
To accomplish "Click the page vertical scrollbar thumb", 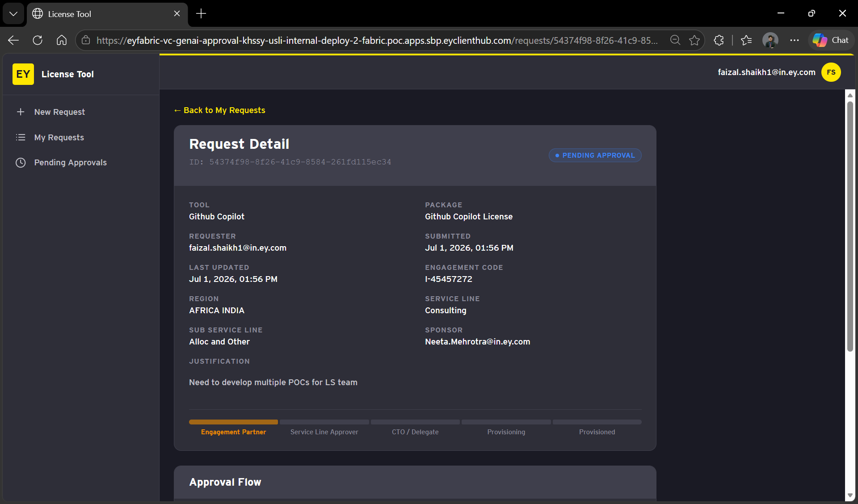I will point(850,226).
